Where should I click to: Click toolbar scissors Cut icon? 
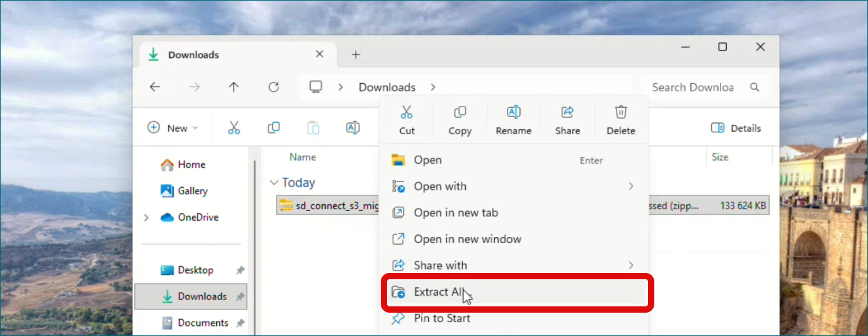pyautogui.click(x=234, y=128)
